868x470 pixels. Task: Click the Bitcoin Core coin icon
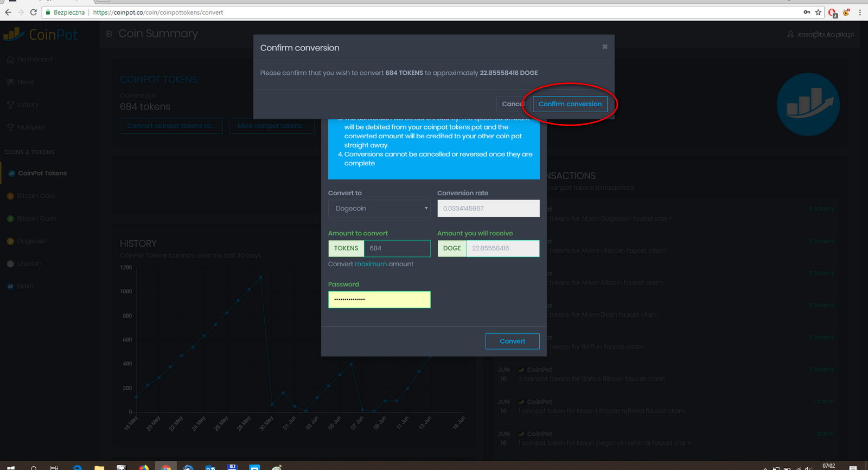[x=10, y=196]
